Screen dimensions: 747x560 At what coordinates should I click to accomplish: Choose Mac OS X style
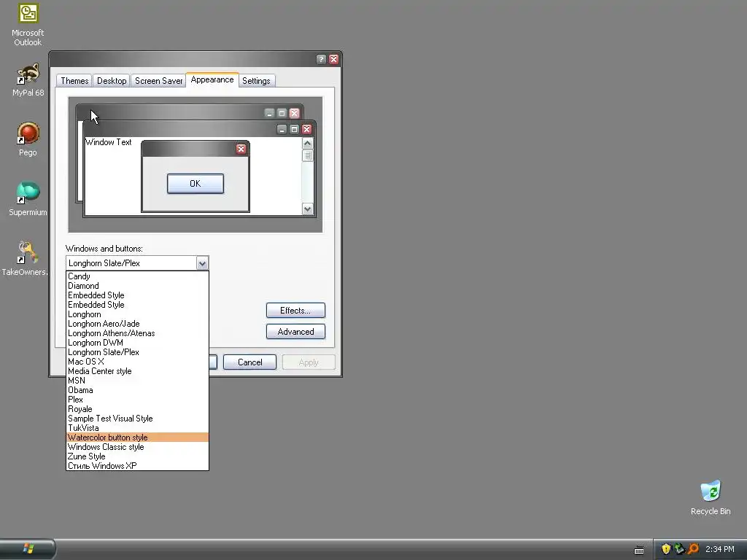137,362
